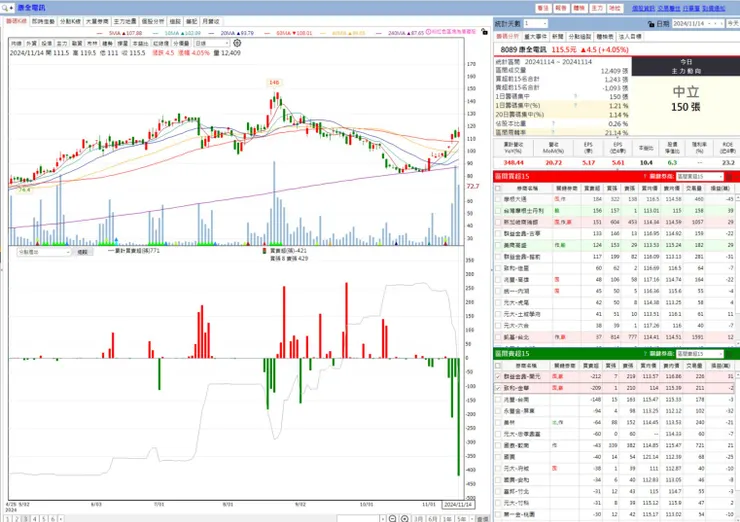
Task: Click the 2024/11/14 date marker on the time axis
Action: coord(458,505)
